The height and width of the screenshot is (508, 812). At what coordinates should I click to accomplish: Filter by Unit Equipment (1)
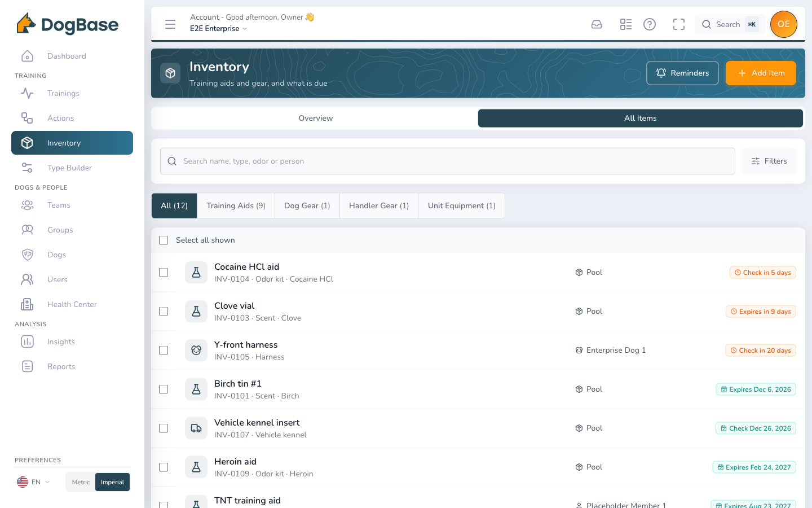(462, 206)
